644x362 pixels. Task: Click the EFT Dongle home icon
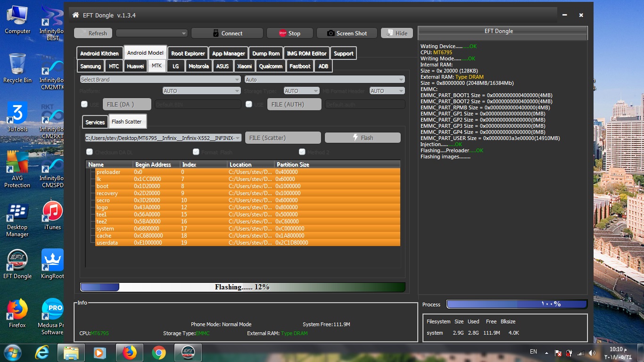tap(75, 15)
